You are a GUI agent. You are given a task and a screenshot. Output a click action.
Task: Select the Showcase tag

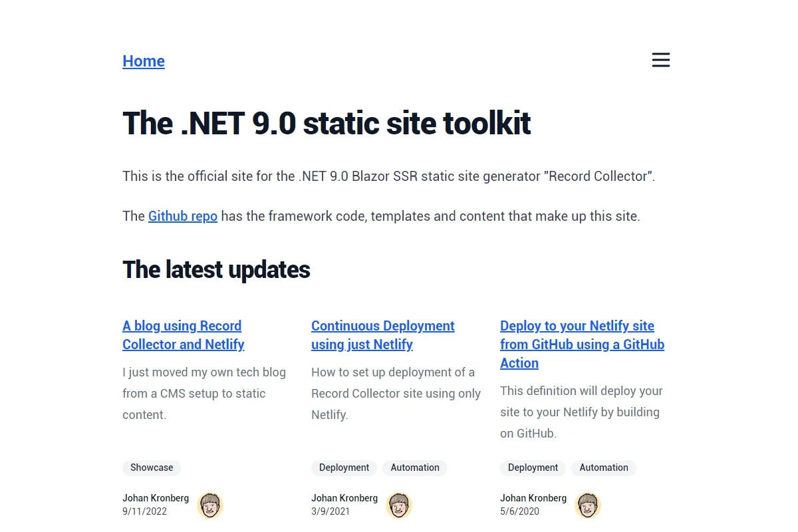[152, 467]
